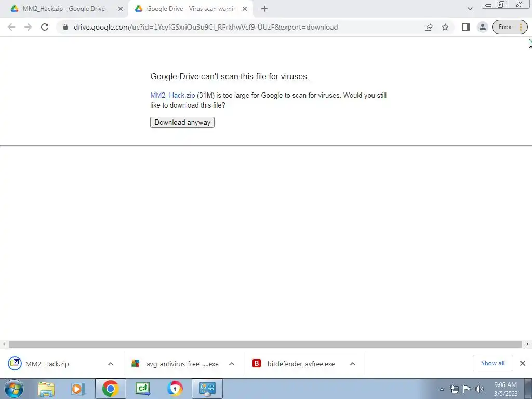This screenshot has height=399, width=532.
Task: Click the scrollbar left arrow
Action: (4, 344)
